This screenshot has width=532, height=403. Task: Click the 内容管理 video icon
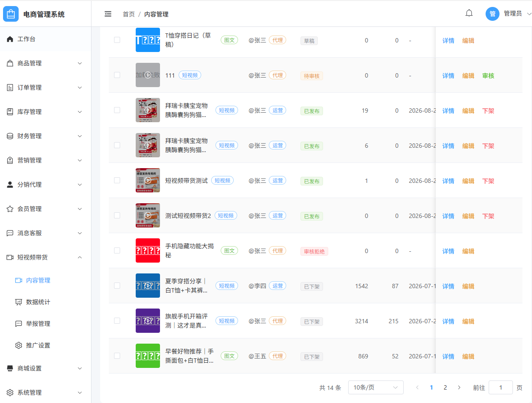(x=19, y=280)
